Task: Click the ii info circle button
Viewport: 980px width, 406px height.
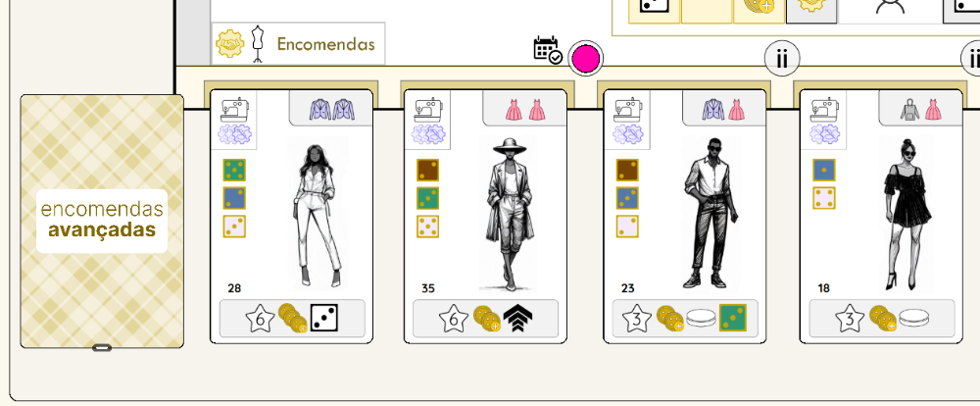Action: tap(782, 60)
